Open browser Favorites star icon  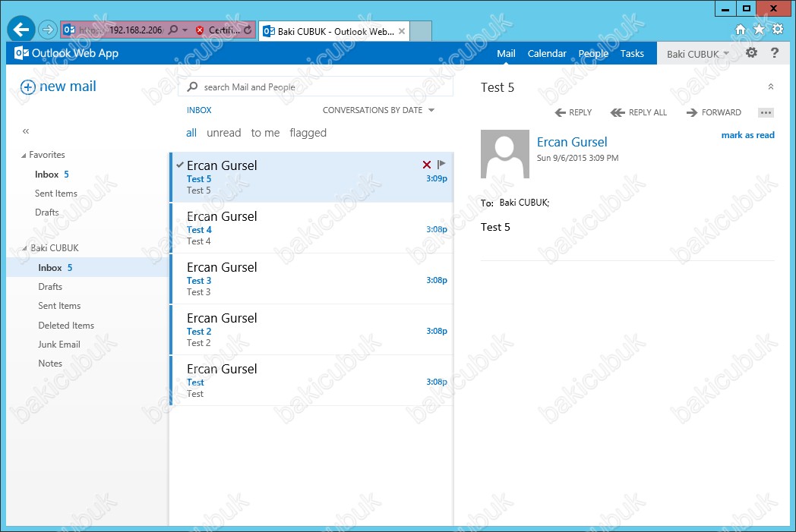[x=759, y=30]
